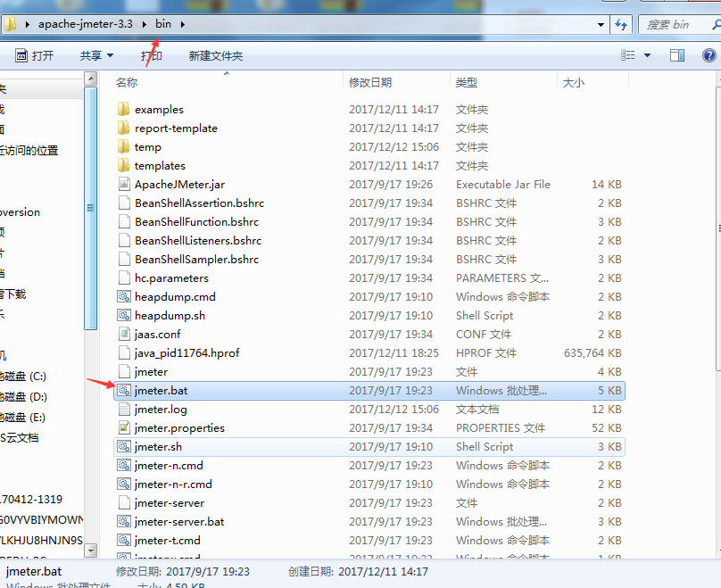Open the address bar history dropdown
Screen dimensions: 721x588
(x=601, y=24)
